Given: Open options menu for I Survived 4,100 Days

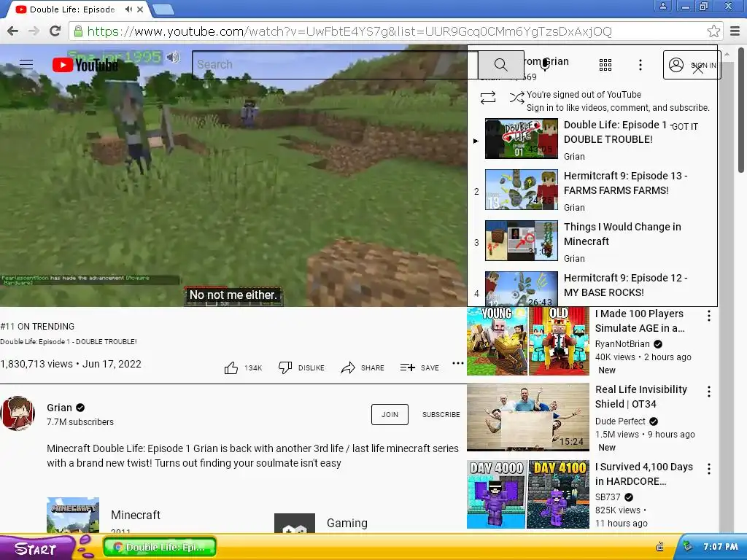Looking at the screenshot, I should click(x=709, y=469).
